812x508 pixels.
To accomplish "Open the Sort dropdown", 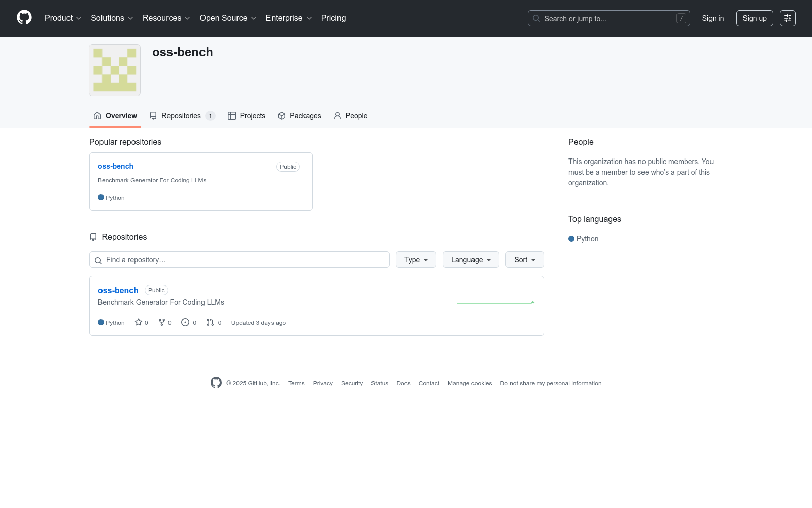I will 525,260.
